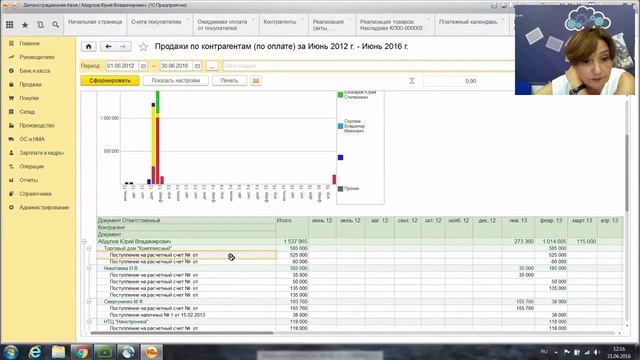
Task: Click Показать настройки button
Action: (x=176, y=81)
